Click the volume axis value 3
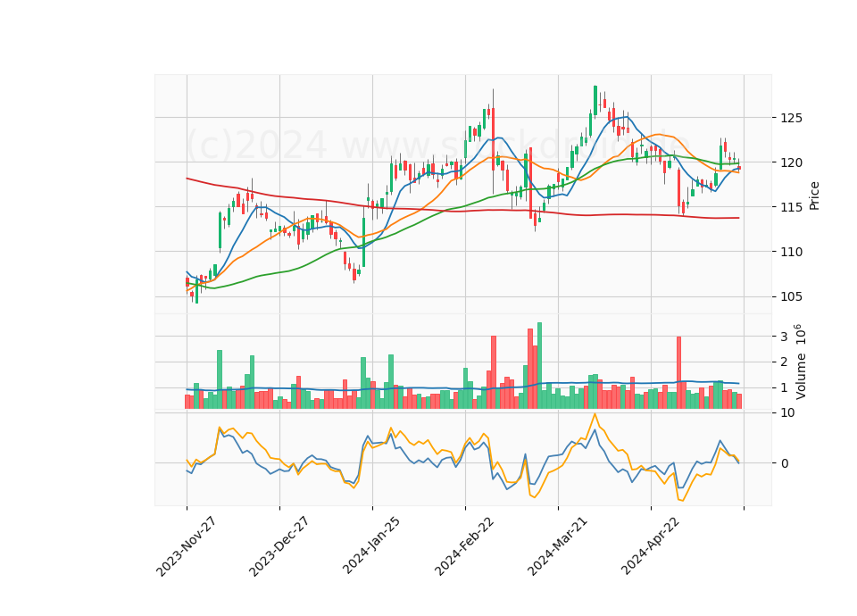Image resolution: width=857 pixels, height=616 pixels. (785, 337)
